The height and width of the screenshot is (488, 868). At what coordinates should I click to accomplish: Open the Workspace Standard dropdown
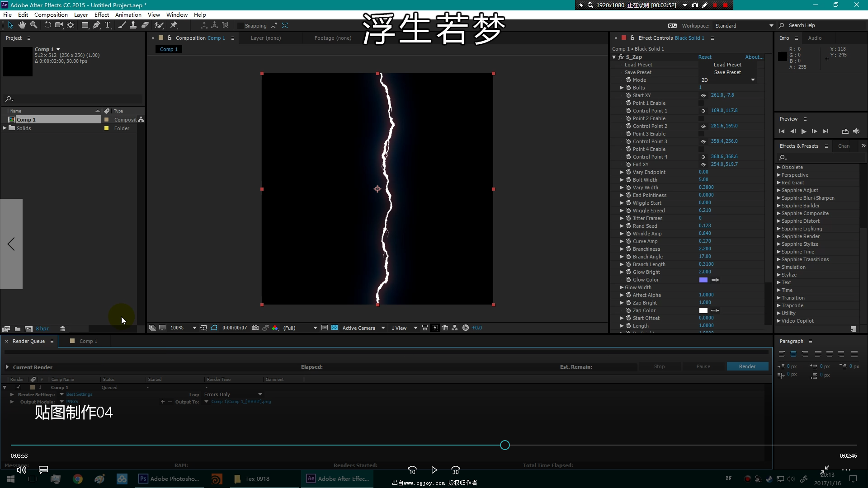point(744,26)
